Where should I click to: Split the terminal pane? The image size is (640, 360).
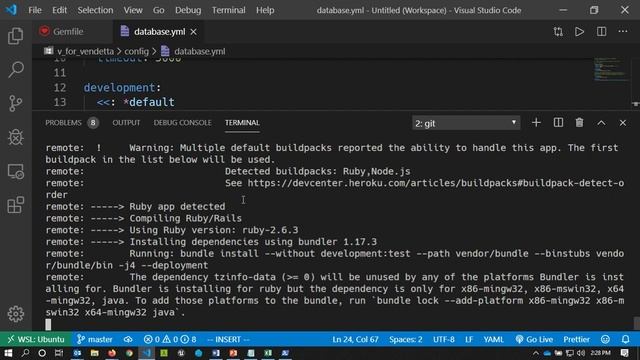point(558,123)
